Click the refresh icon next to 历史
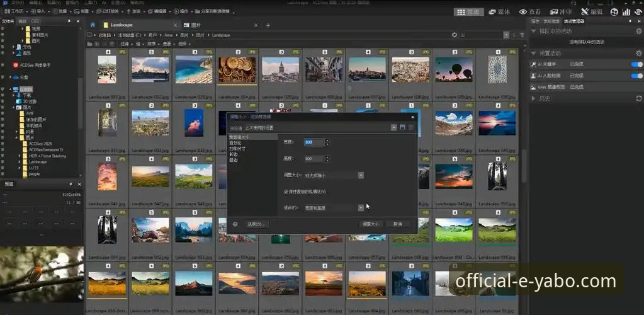The width and height of the screenshot is (644, 315). tap(638, 98)
